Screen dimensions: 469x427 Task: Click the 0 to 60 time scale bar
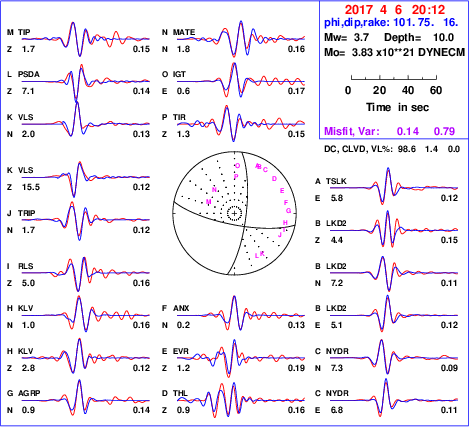[x=394, y=78]
